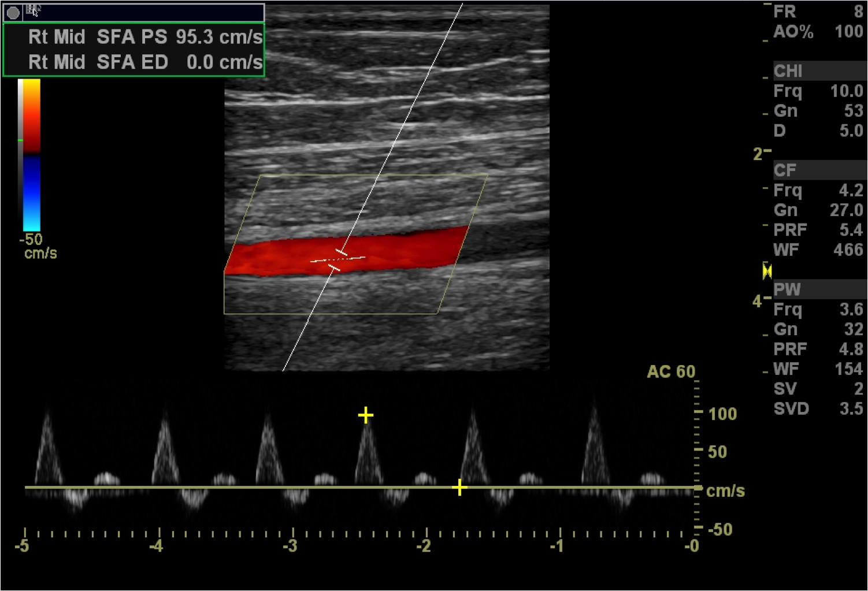Click the color velocity scale bar
Screen dimensions: 868x591
31,155
